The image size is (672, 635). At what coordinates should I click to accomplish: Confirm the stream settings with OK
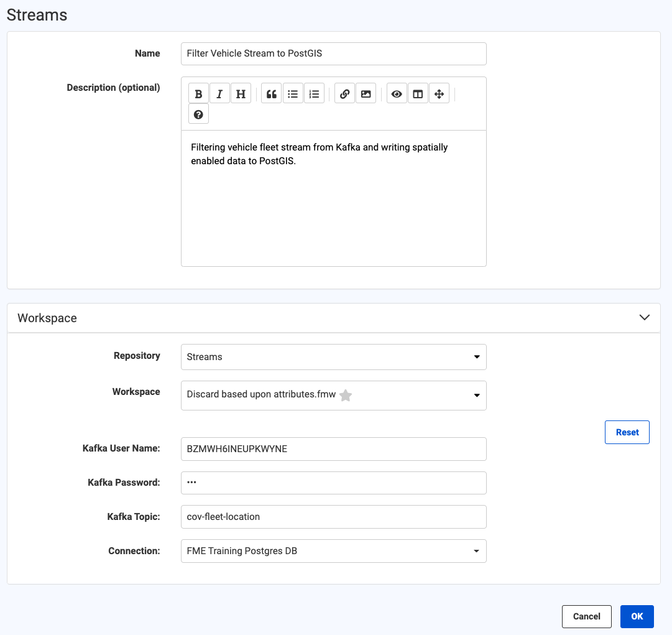tap(637, 616)
